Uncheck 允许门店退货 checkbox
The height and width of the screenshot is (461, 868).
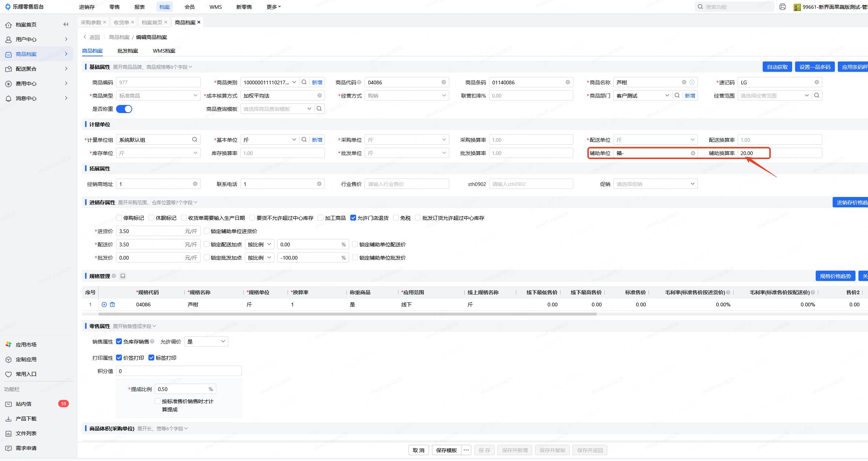point(353,218)
